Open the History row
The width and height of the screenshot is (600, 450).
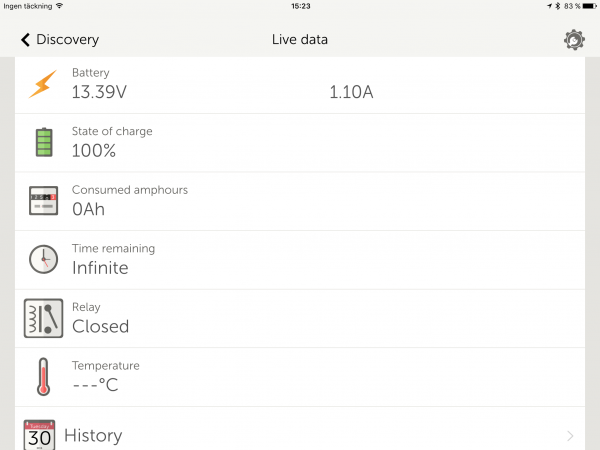300,436
